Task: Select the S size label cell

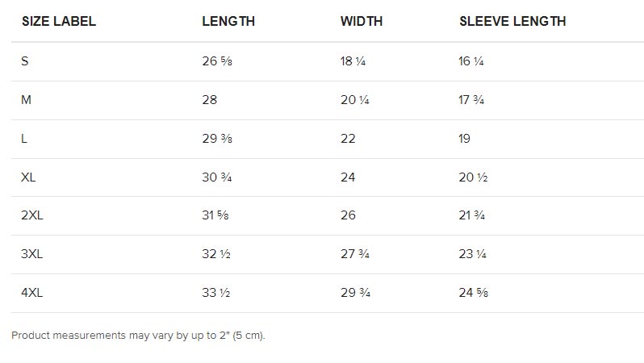Action: click(25, 61)
